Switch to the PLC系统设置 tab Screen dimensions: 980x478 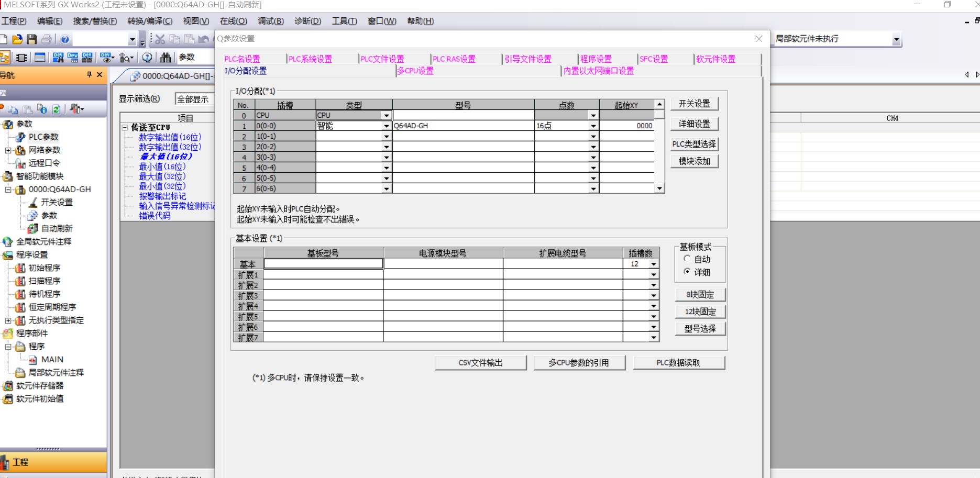[x=310, y=59]
